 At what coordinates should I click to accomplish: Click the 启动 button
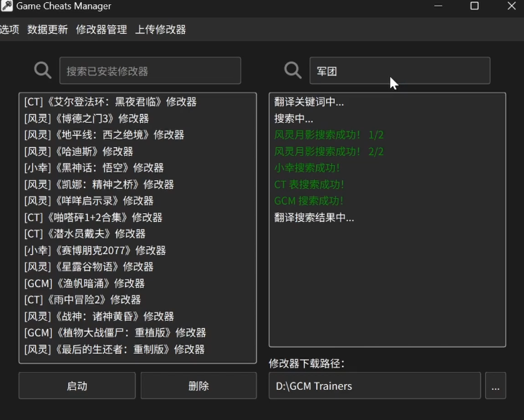tap(77, 386)
